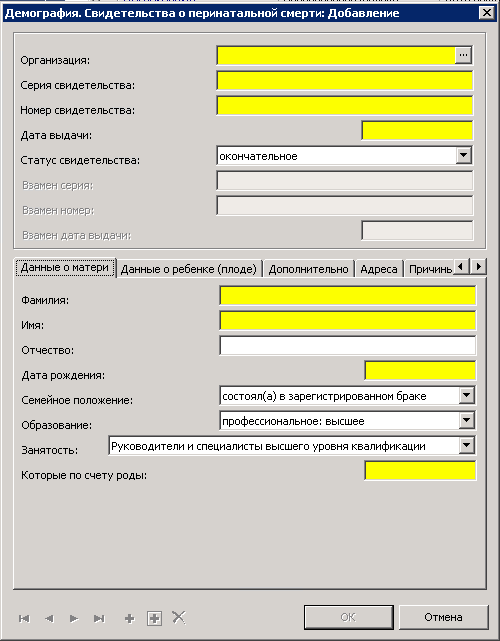Image resolution: width=500 pixels, height=641 pixels.
Task: Click boxed plus copy-record icon
Action: (x=155, y=619)
